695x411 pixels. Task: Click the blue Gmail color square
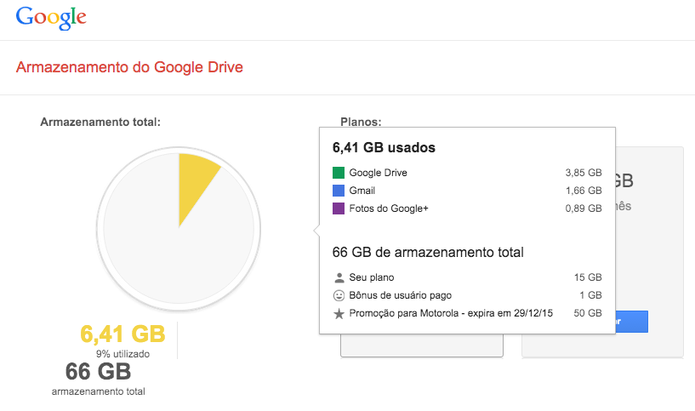click(338, 190)
